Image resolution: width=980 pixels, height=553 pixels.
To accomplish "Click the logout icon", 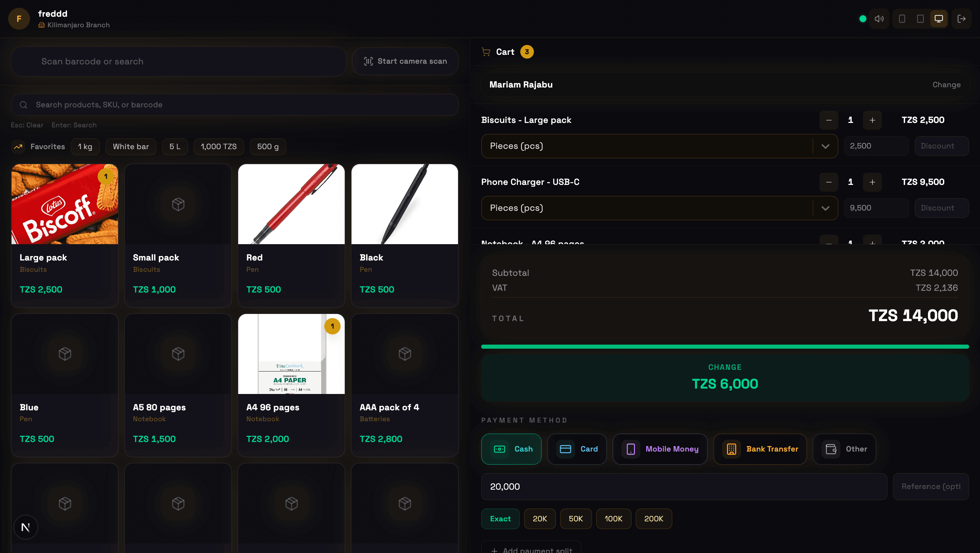I will 961,19.
